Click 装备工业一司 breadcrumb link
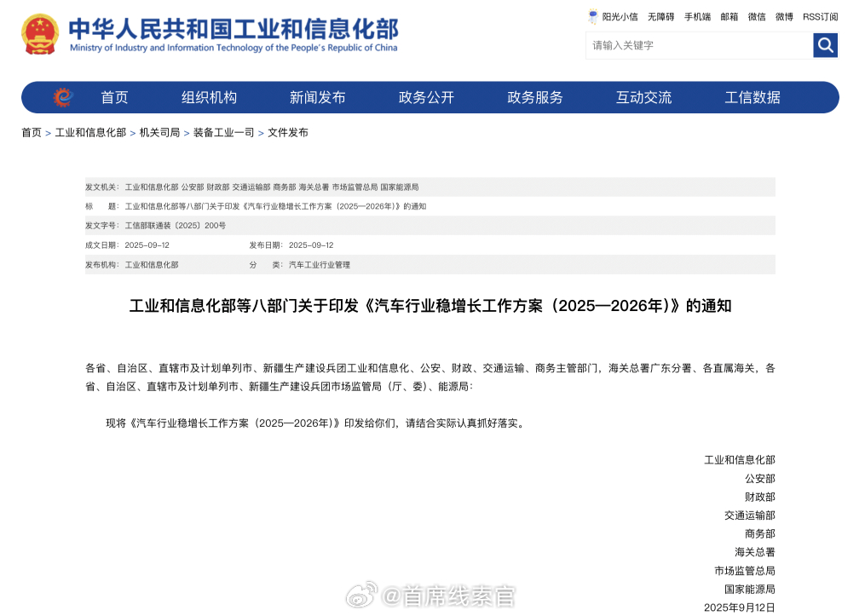 point(223,132)
